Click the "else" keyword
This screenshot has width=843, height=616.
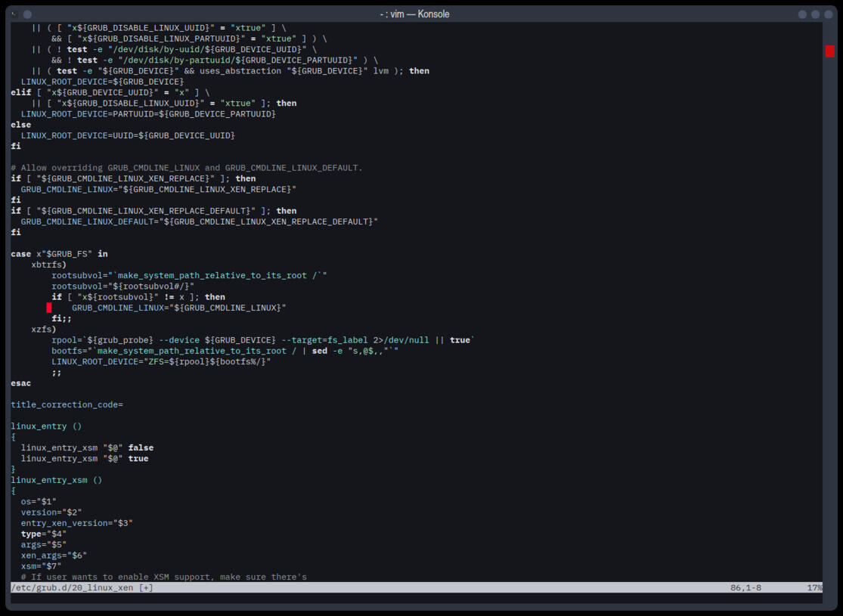(x=21, y=125)
